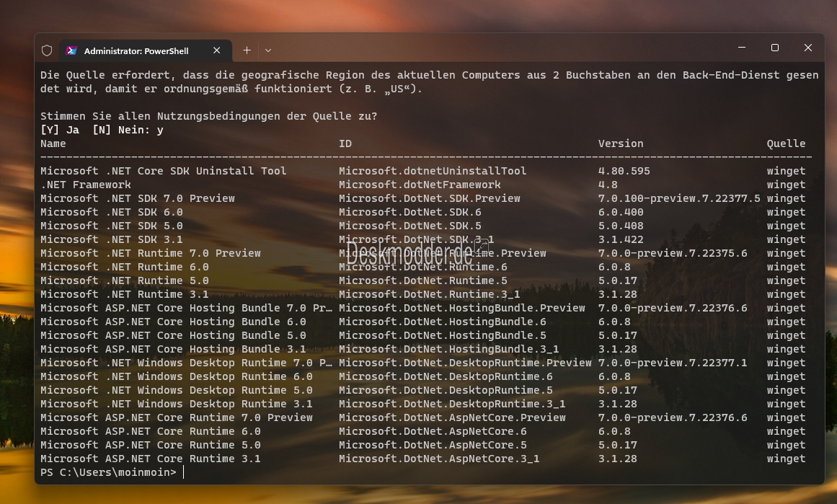Click the ID "Microsoft.DotNet.DesktopRuntime.5"

[446, 391]
